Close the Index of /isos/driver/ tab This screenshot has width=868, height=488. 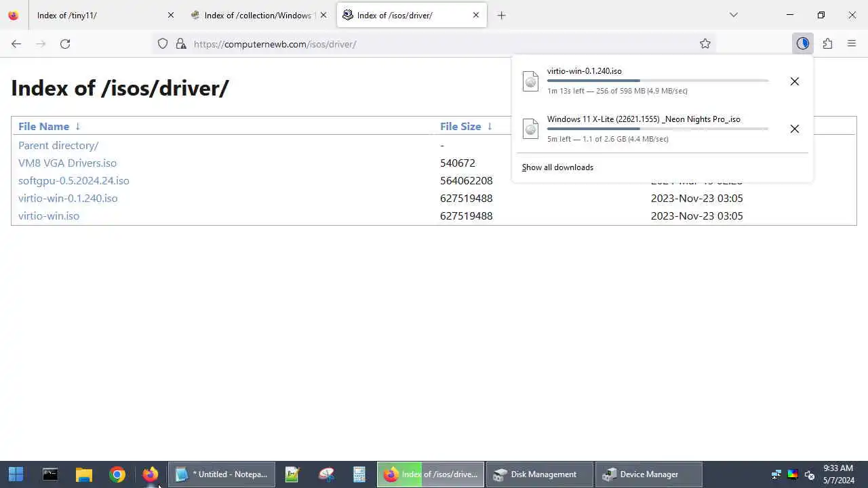click(x=476, y=15)
